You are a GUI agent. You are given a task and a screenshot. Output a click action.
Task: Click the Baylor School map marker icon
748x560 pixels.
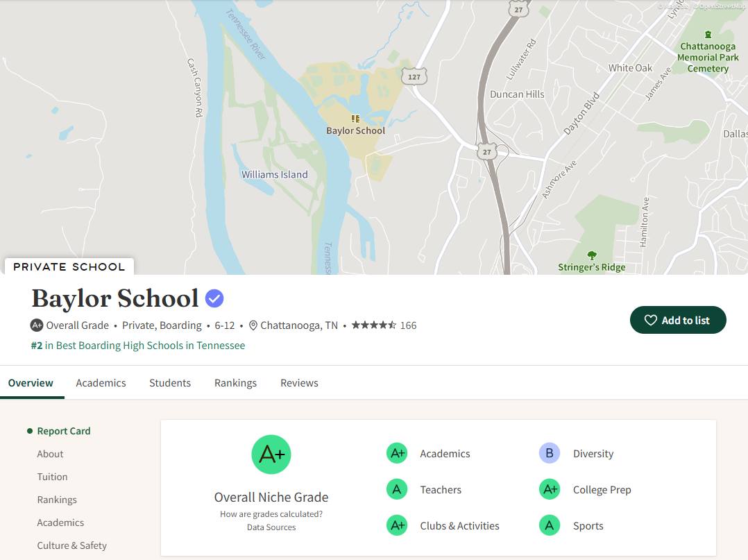tap(355, 119)
